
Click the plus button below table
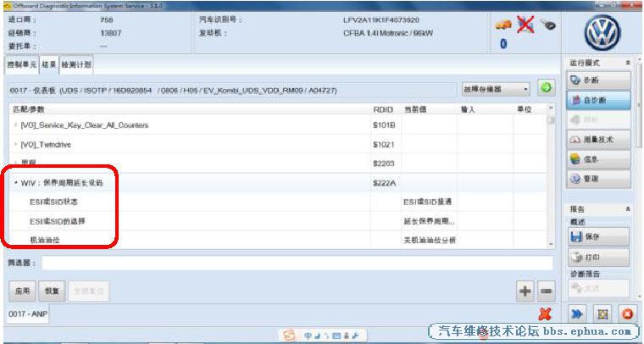[525, 291]
